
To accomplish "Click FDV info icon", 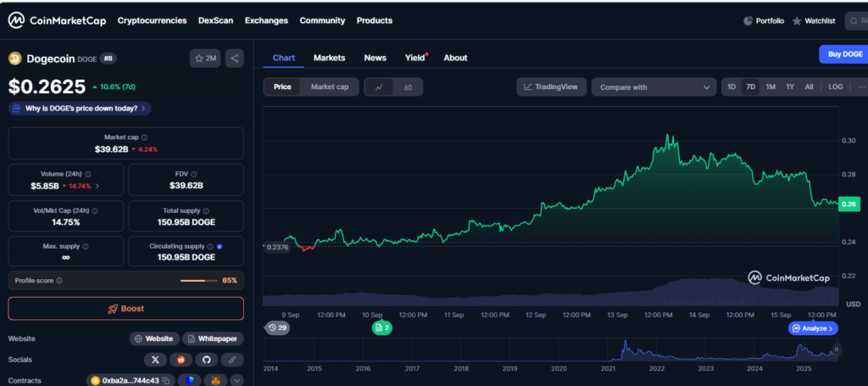I will pos(192,174).
